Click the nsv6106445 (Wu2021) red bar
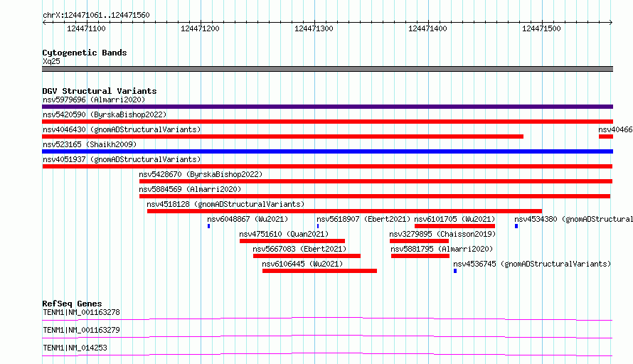 (x=320, y=271)
